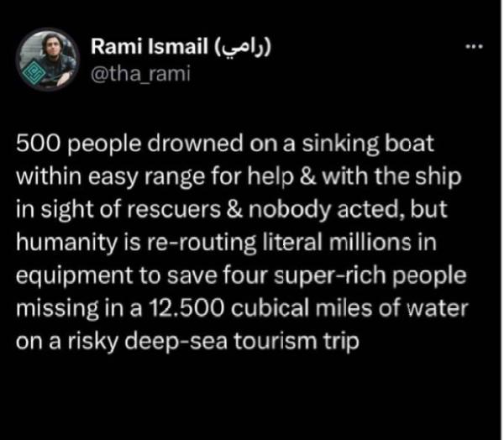This screenshot has width=504, height=440.
Task: Open the three-dot more options menu
Action: pos(475,47)
